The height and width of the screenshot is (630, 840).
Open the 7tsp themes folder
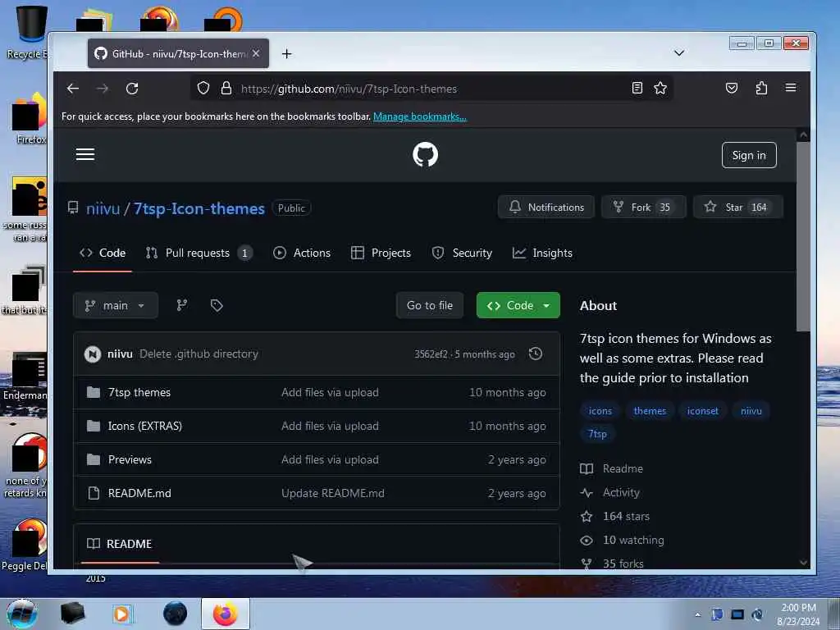tap(139, 393)
